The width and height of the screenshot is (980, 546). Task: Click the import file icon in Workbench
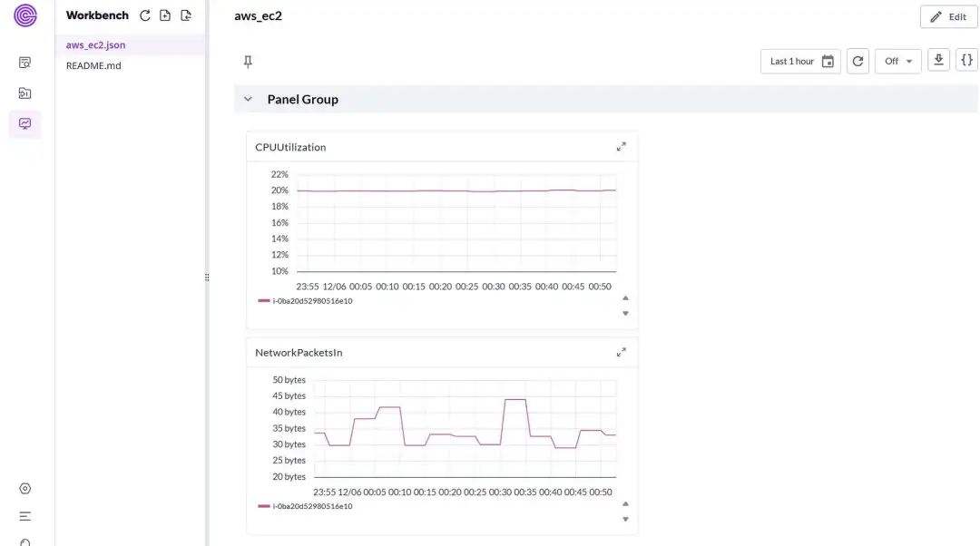tap(186, 15)
